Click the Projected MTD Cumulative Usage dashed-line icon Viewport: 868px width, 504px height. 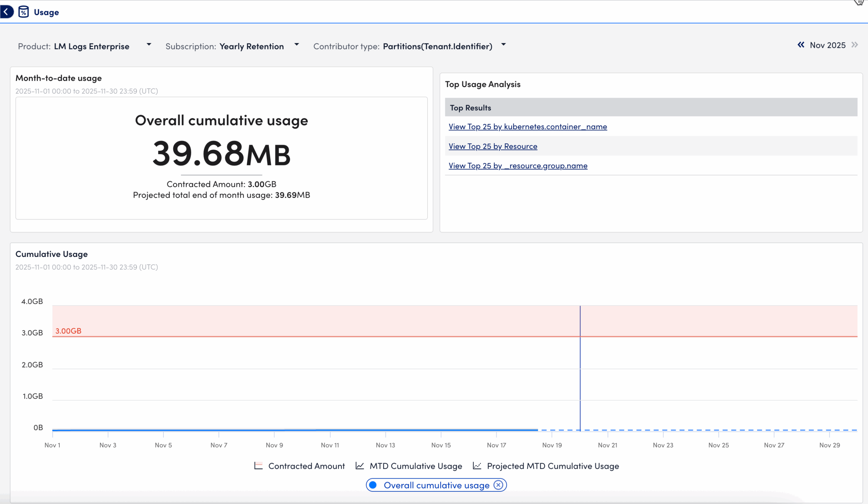477,465
